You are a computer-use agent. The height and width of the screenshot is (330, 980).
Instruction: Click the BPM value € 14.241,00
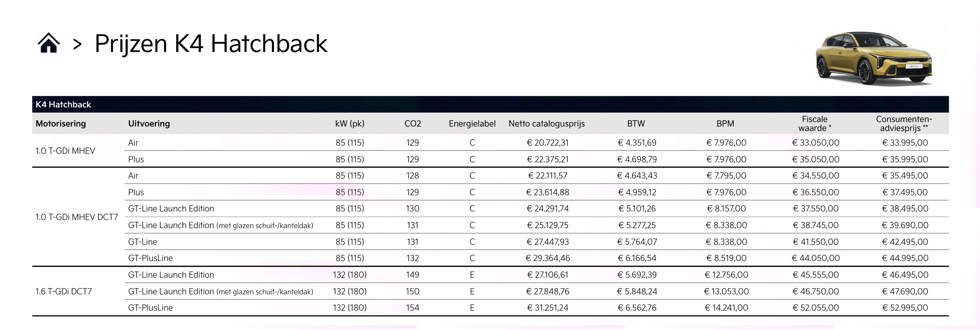[726, 308]
